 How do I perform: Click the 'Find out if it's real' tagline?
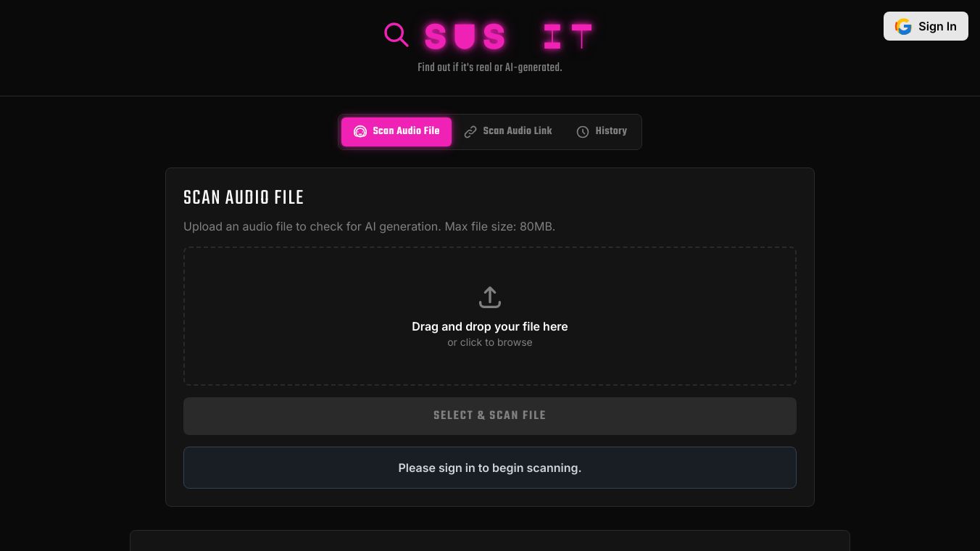click(490, 67)
